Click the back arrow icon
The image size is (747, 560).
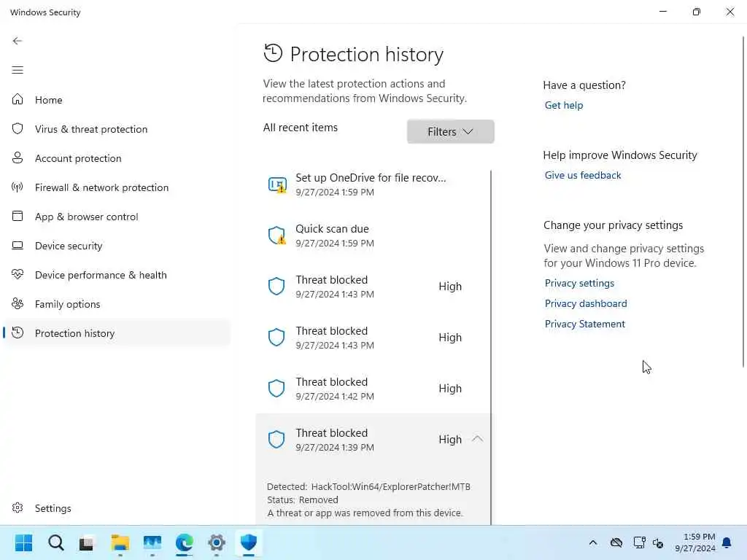18,41
